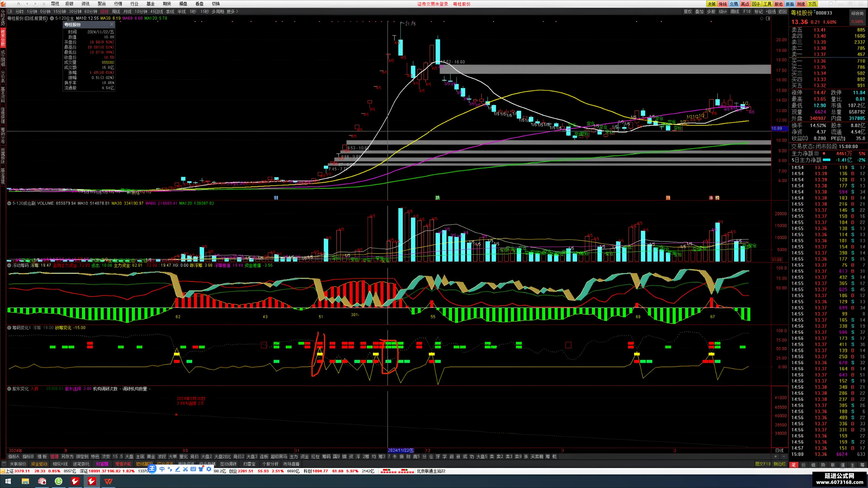Click the 2024/11/22 date marker on time axis
This screenshot has width=868, height=488.
401,450
